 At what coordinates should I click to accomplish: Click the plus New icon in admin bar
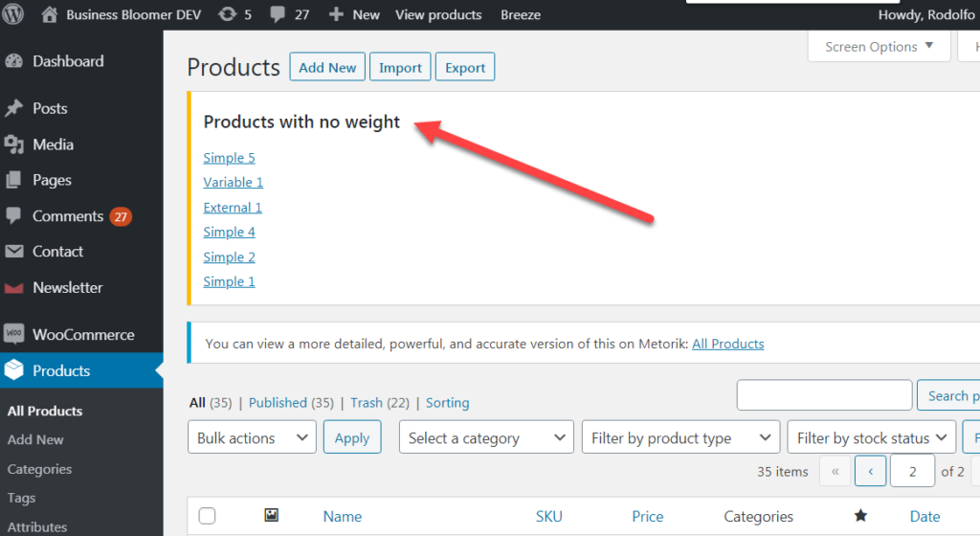336,14
